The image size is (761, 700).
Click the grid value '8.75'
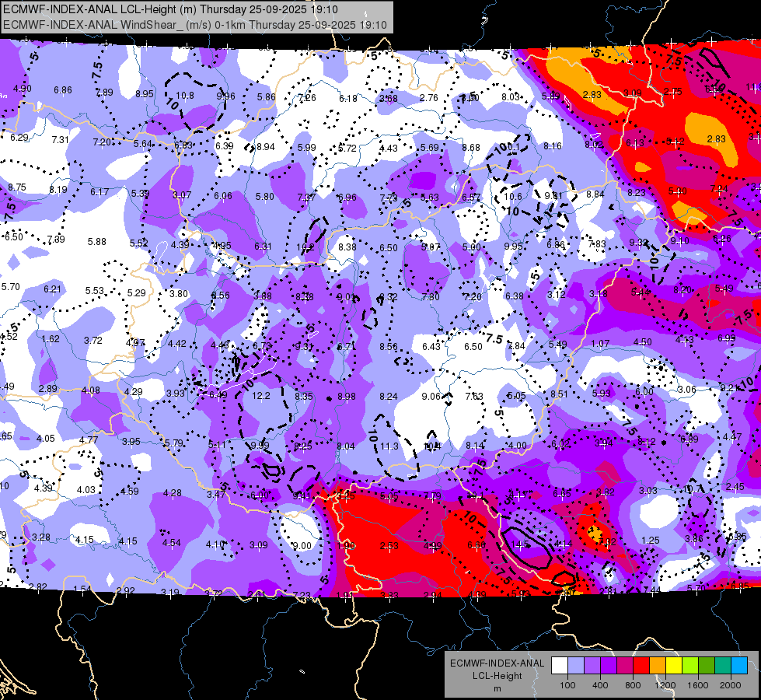point(17,187)
